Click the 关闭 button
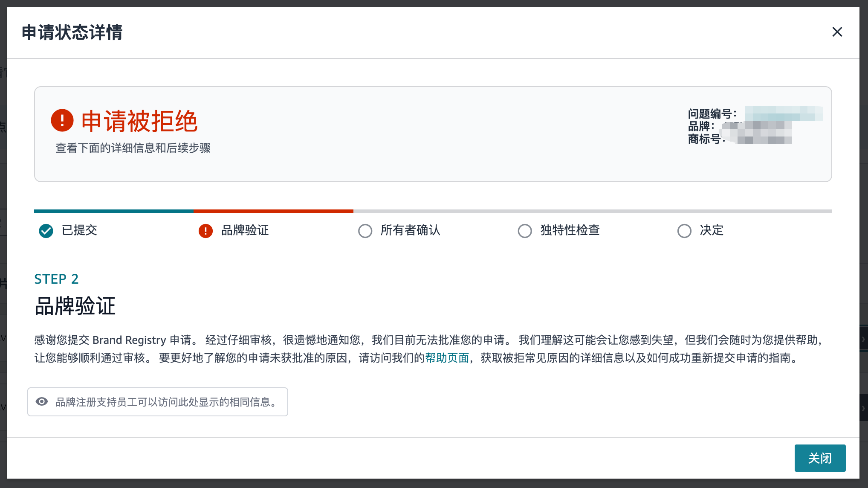Image resolution: width=868 pixels, height=488 pixels. click(x=820, y=458)
